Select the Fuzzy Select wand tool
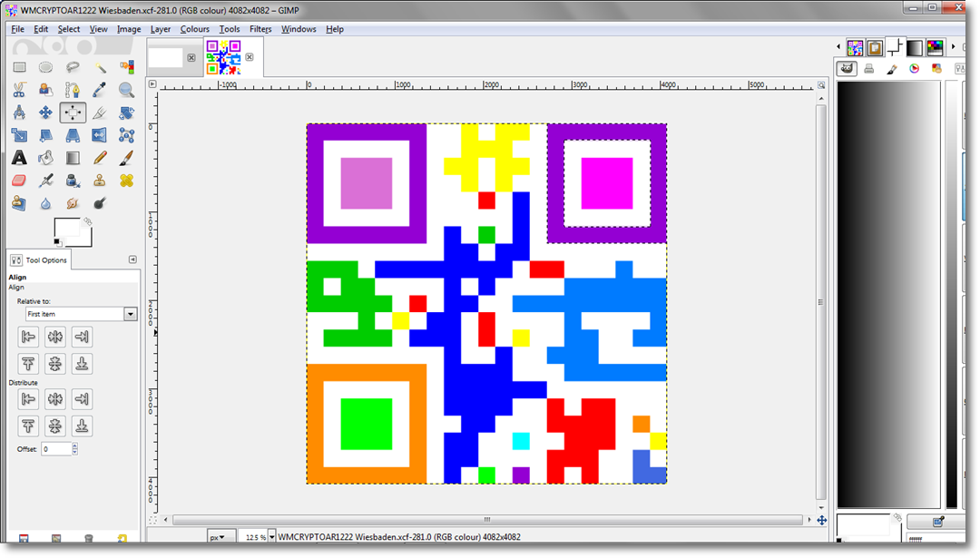This screenshot has height=558, width=980. pyautogui.click(x=100, y=67)
